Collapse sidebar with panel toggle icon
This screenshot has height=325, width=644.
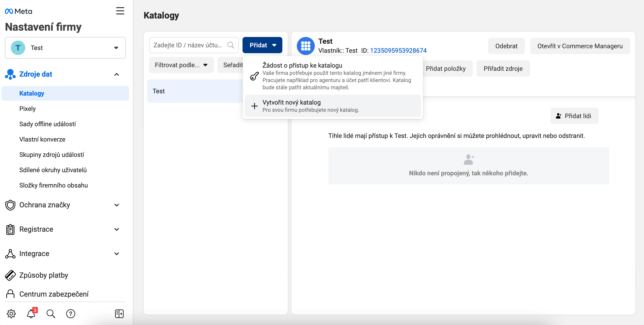click(119, 314)
